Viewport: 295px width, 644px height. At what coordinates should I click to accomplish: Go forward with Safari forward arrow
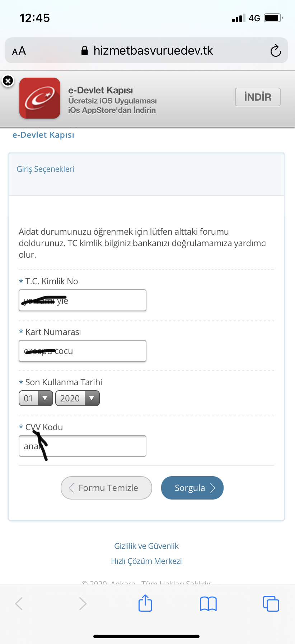click(83, 604)
